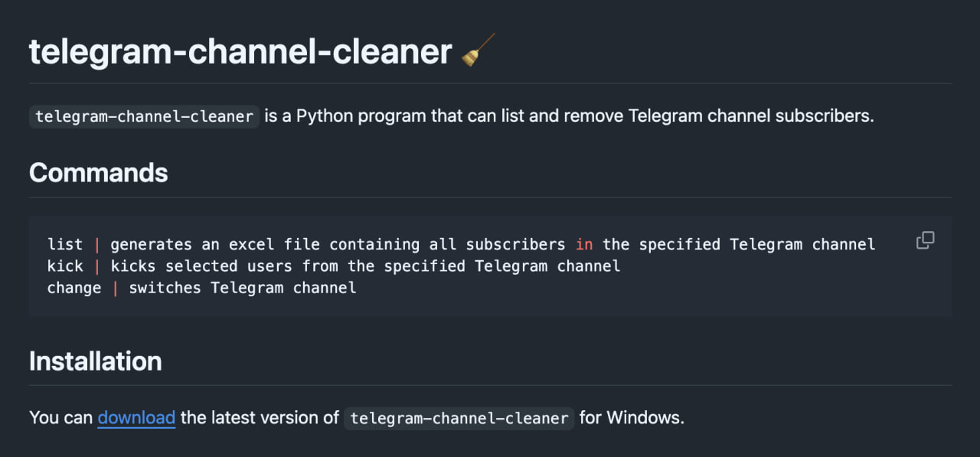Screen dimensions: 980x457
Task: Click the switches Telegram channel description text
Action: pos(241,288)
